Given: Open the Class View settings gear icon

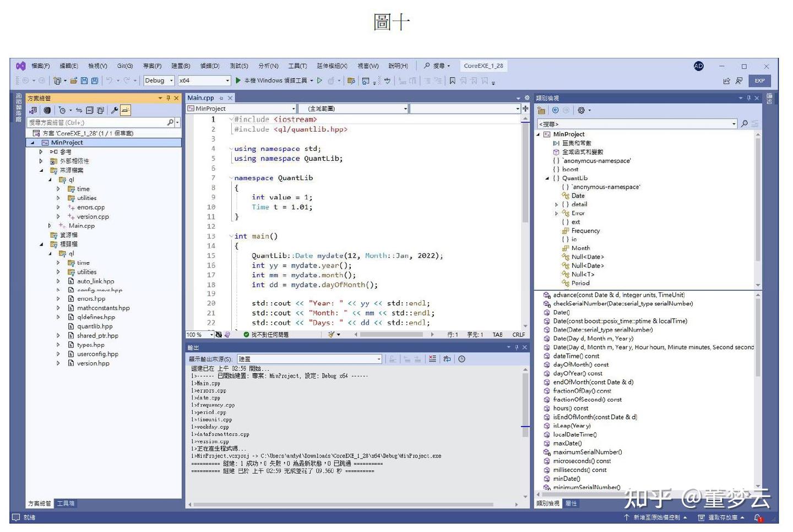Looking at the screenshot, I should 582,110.
